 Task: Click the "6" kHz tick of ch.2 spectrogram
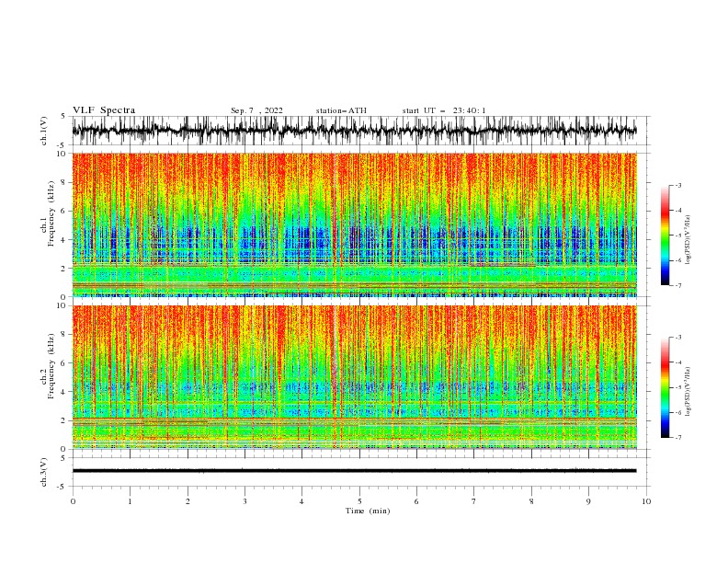tap(65, 363)
